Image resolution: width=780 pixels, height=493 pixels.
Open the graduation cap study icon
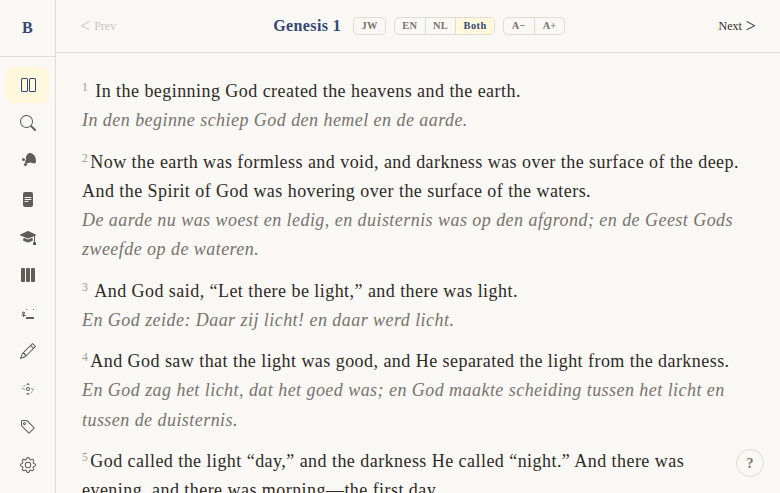pyautogui.click(x=28, y=237)
